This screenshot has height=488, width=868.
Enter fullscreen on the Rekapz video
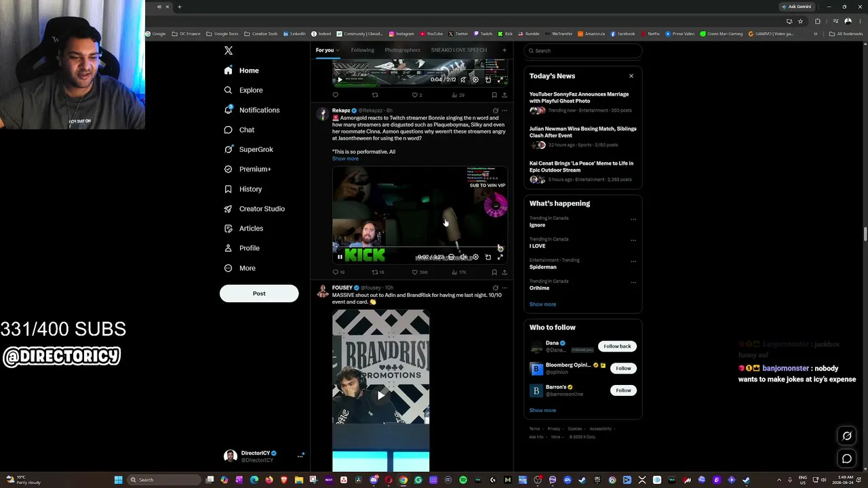500,257
